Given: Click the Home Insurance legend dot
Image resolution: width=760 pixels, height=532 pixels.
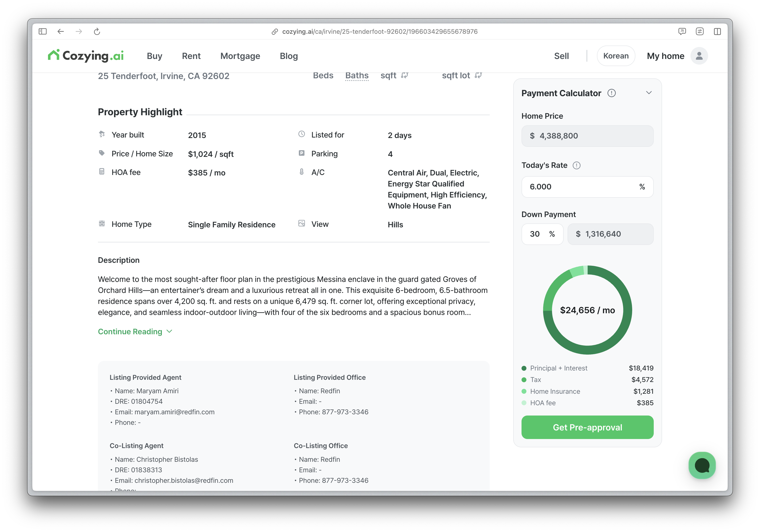Looking at the screenshot, I should [x=524, y=391].
